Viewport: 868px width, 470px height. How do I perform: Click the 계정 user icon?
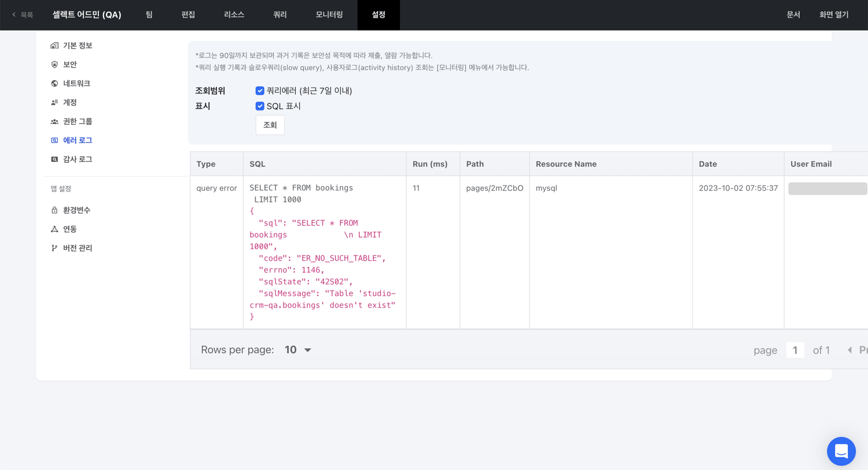point(54,102)
